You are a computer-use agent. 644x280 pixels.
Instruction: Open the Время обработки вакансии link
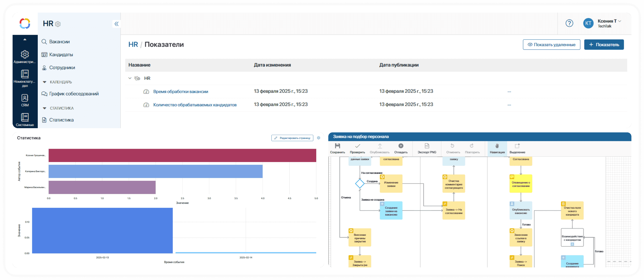click(180, 92)
